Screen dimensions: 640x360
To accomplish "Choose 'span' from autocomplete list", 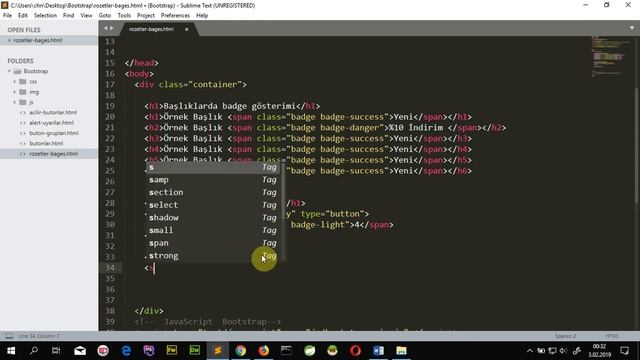I will click(x=213, y=243).
